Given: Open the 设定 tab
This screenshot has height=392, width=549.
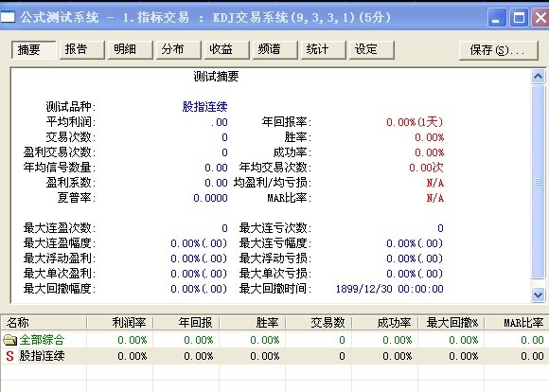Looking at the screenshot, I should pyautogui.click(x=372, y=50).
